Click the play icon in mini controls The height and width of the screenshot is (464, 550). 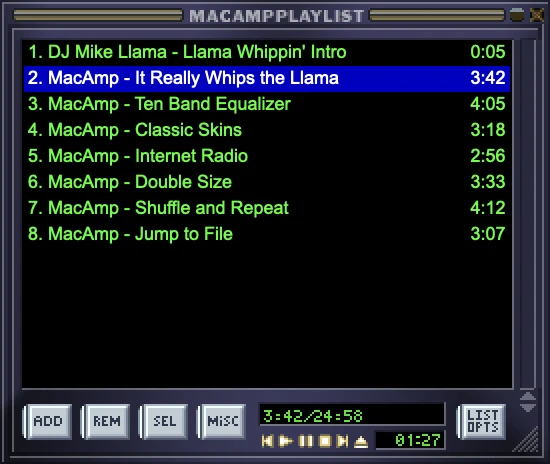pyautogui.click(x=286, y=441)
